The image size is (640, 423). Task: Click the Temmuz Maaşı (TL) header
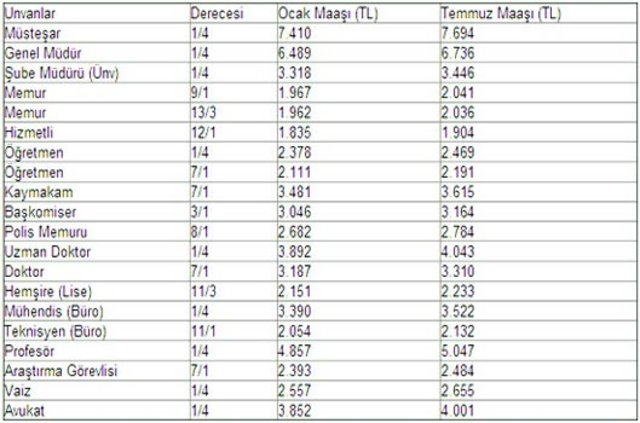[x=538, y=13]
